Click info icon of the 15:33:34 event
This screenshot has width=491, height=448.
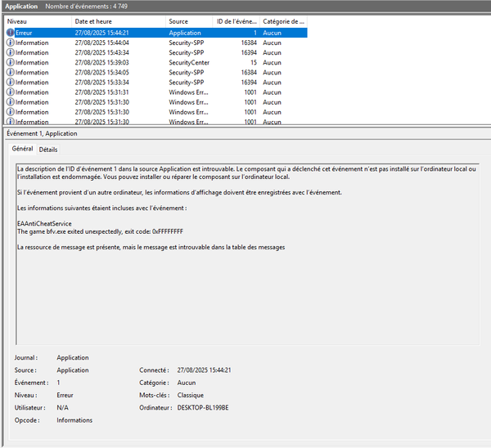point(10,82)
